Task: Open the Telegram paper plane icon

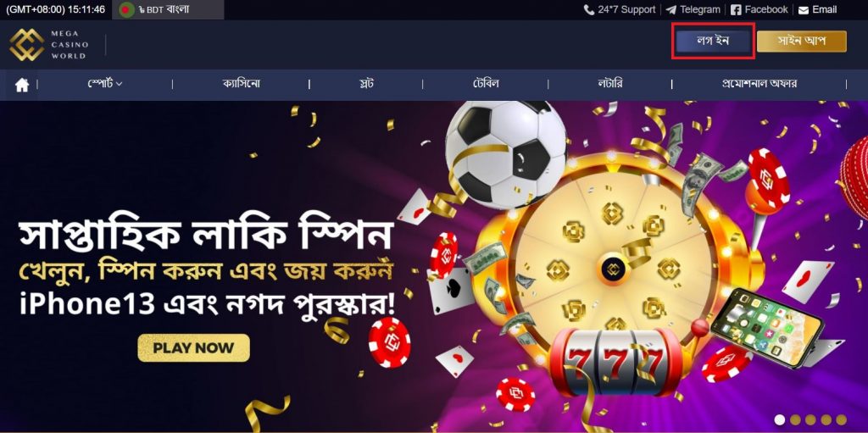Action: pyautogui.click(x=671, y=9)
